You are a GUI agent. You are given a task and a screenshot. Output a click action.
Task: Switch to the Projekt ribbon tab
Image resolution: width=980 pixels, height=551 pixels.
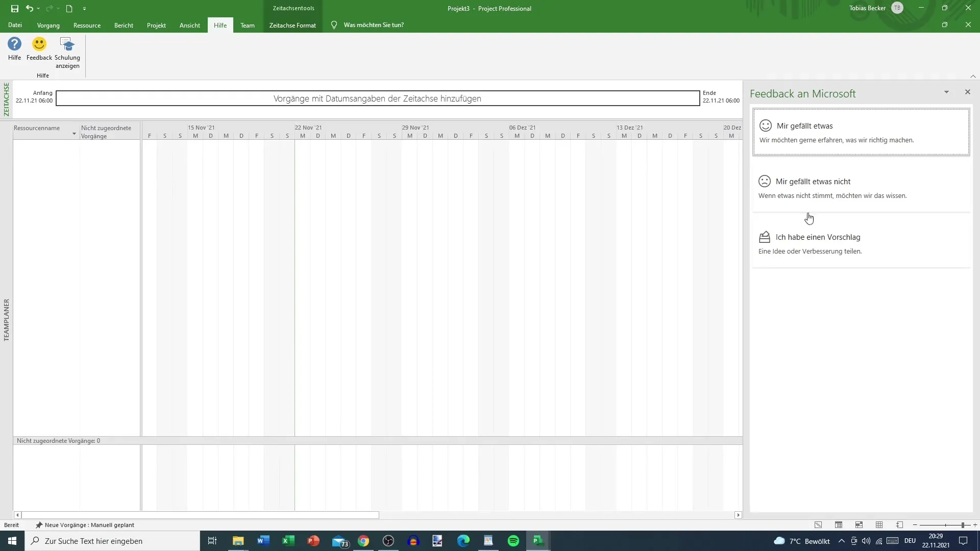[x=156, y=25]
